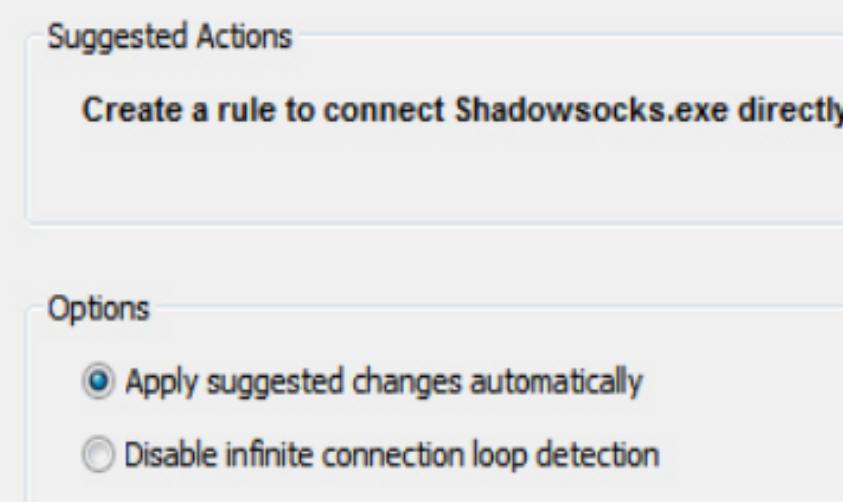The height and width of the screenshot is (502, 843).
Task: Click the phrase connection loop in the second option
Action: (x=424, y=455)
